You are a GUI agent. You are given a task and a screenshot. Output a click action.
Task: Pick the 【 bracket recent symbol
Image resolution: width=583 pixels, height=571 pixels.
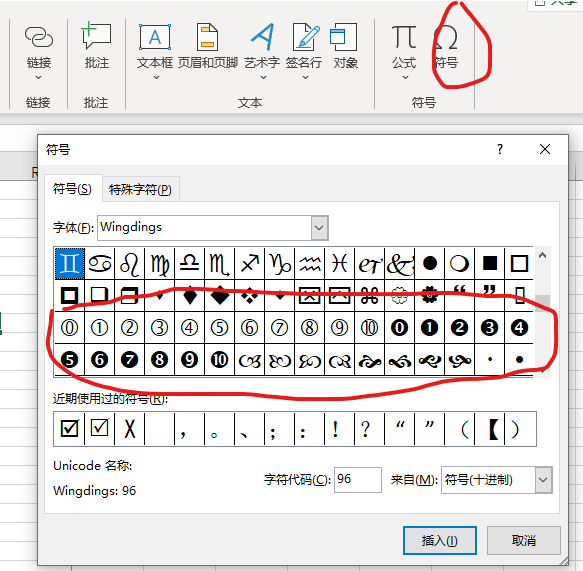click(x=491, y=428)
